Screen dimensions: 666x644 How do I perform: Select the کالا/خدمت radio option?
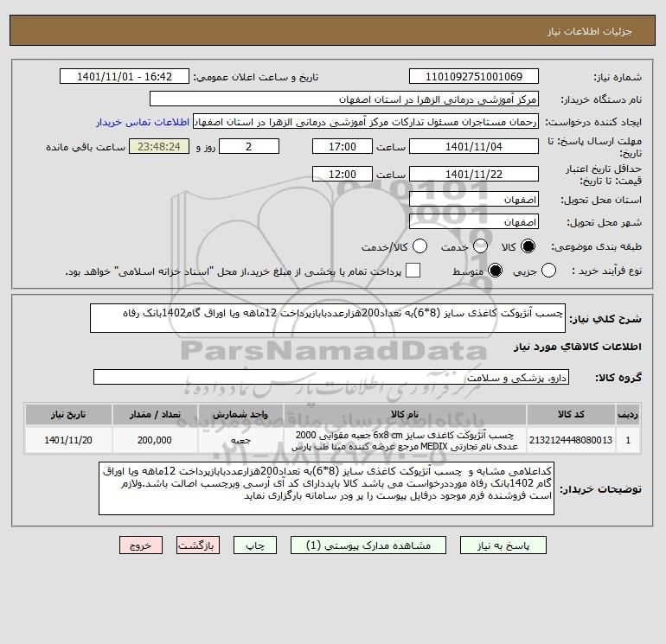(420, 246)
